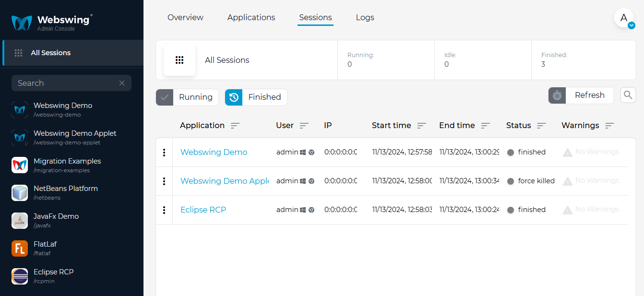Open row actions menu for Webswing Demo session
Viewport: 644px width, 296px height.
click(164, 152)
